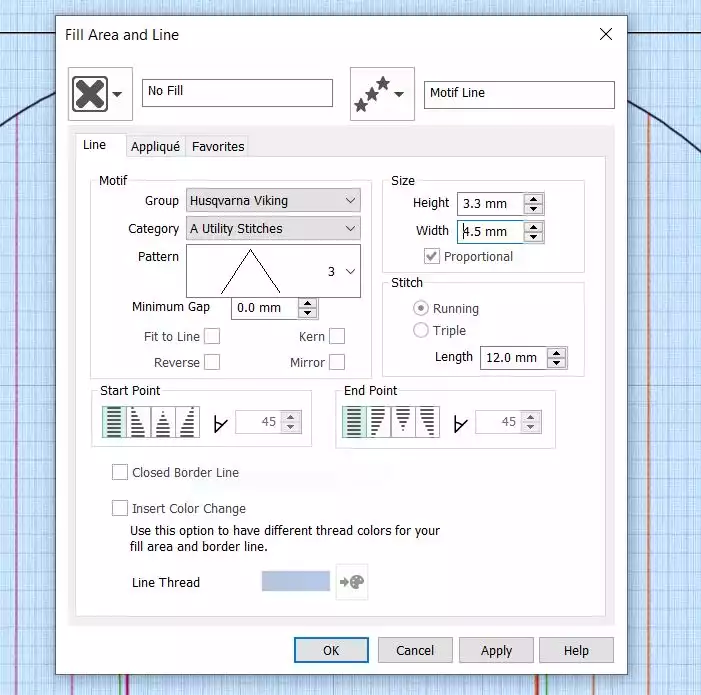The height and width of the screenshot is (695, 701).
Task: Click the Height 3.3 mm field
Action: 490,204
